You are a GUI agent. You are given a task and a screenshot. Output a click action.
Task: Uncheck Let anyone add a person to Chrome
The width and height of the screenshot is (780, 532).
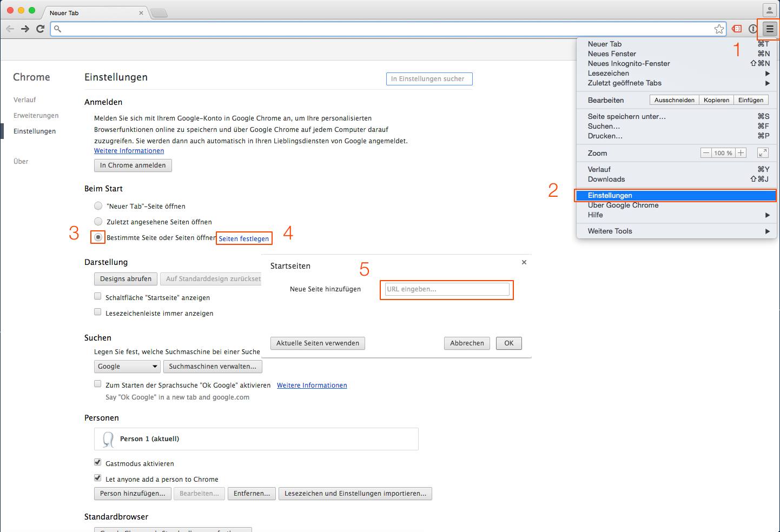98,478
